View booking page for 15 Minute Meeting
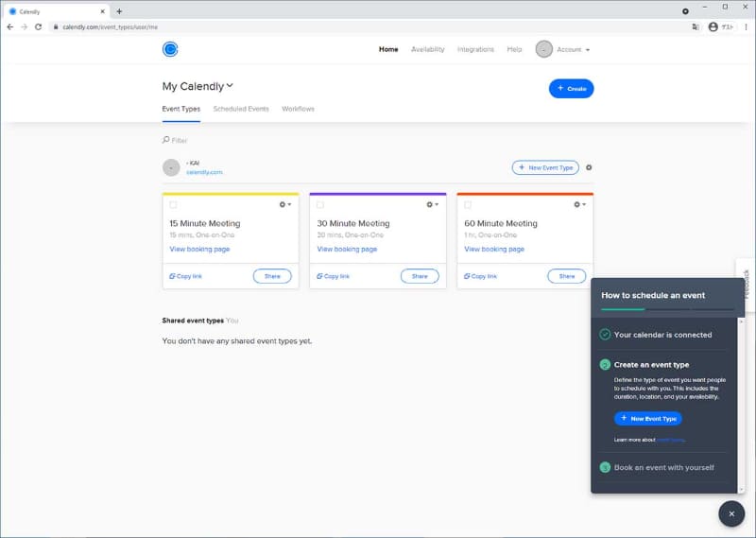Image resolution: width=756 pixels, height=538 pixels. 199,249
